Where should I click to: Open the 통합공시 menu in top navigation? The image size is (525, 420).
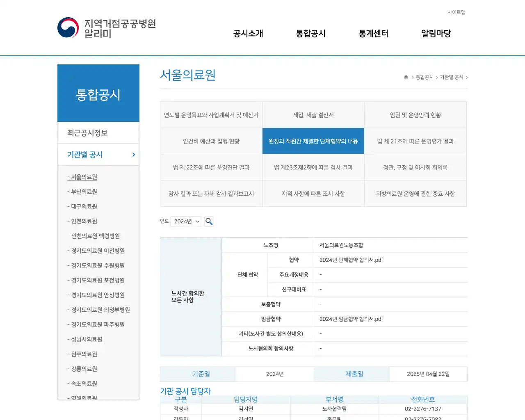[x=310, y=34]
